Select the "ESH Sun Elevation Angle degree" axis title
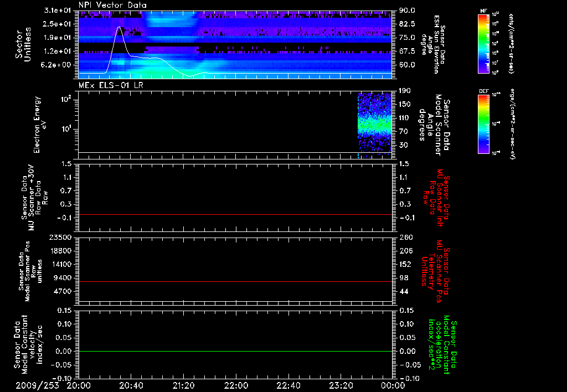 434,44
